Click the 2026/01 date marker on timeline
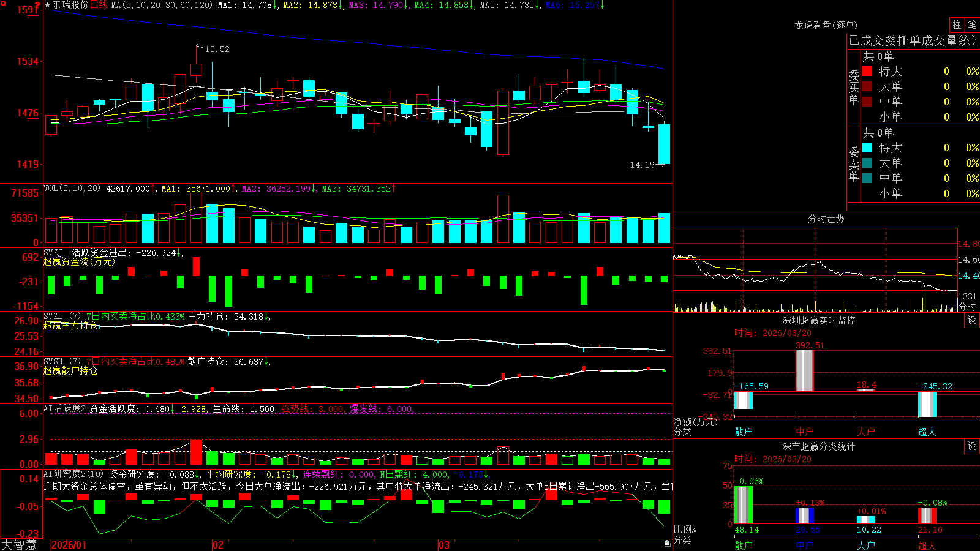The image size is (980, 551). click(x=69, y=545)
